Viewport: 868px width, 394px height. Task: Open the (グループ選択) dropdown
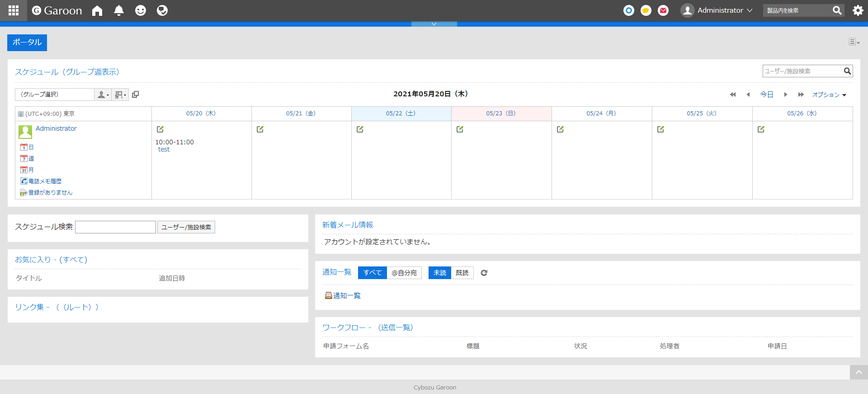pos(55,94)
